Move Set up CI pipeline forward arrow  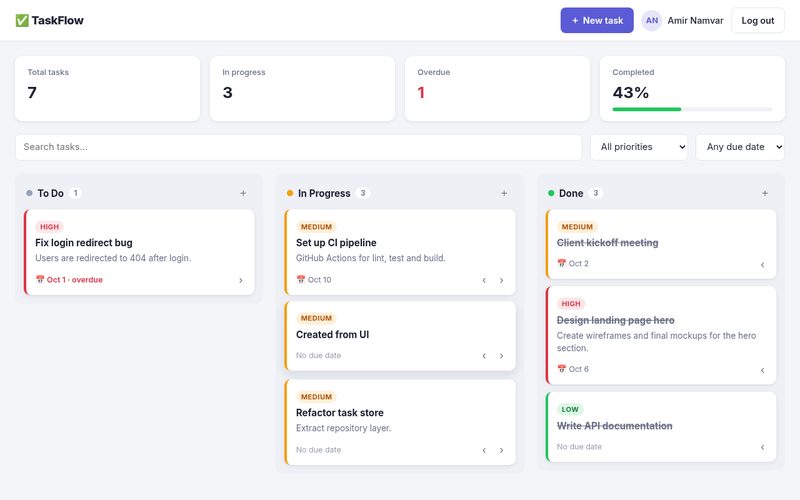[x=502, y=280]
